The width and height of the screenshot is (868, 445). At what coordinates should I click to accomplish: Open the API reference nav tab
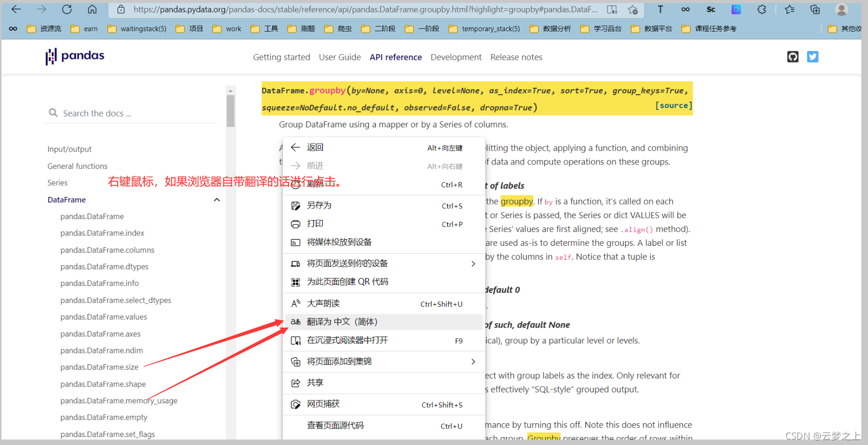396,57
